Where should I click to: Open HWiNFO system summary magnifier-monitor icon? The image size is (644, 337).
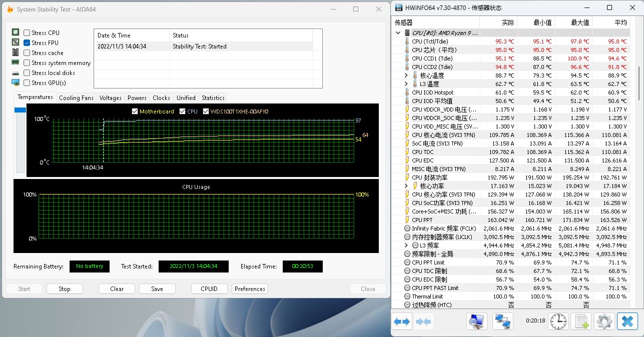[x=477, y=321]
